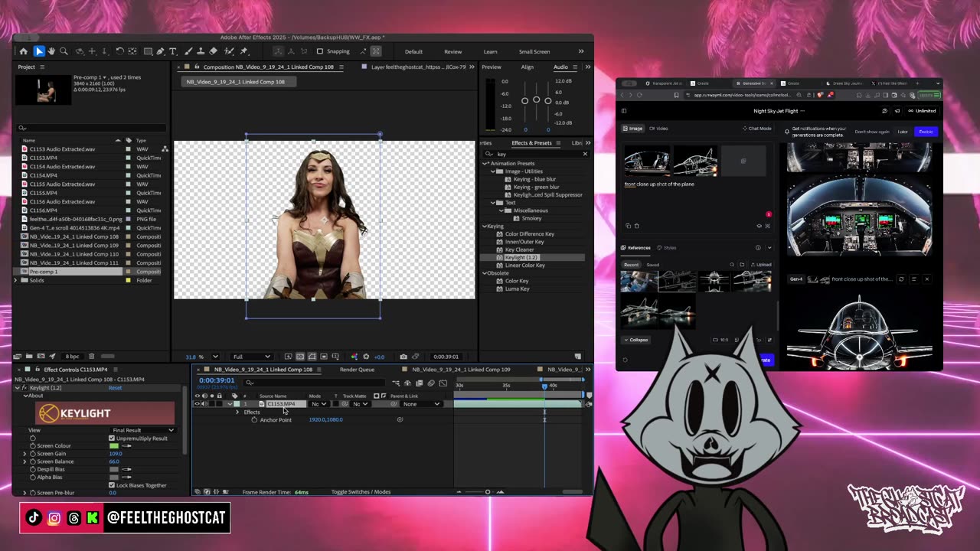980x551 pixels.
Task: Toggle Anchor Point stopwatch
Action: click(x=254, y=420)
